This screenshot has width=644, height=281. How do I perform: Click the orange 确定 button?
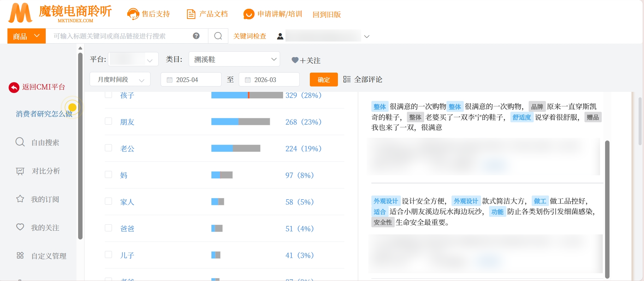(x=324, y=79)
